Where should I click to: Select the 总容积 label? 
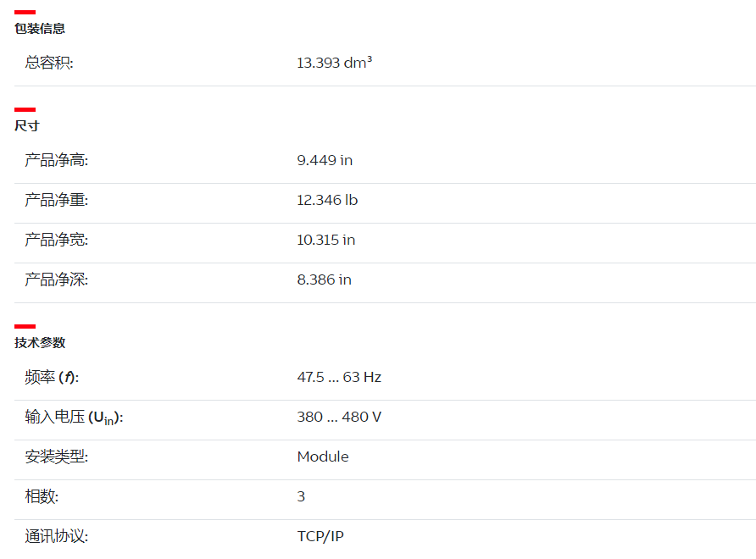click(49, 63)
